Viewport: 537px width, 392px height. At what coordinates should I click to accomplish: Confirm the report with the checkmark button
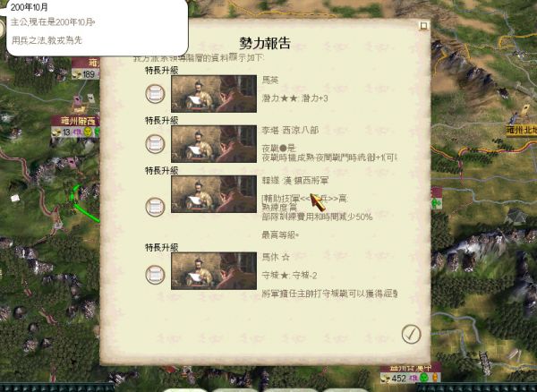[411, 334]
